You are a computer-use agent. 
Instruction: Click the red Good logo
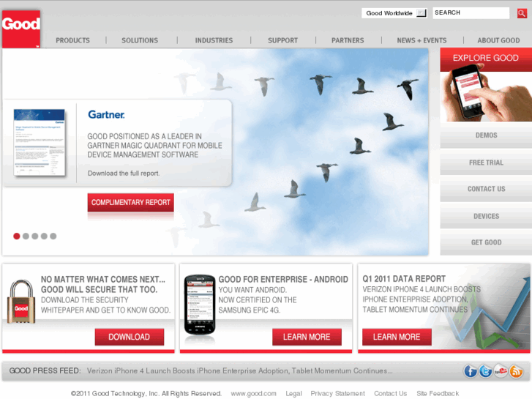(21, 29)
